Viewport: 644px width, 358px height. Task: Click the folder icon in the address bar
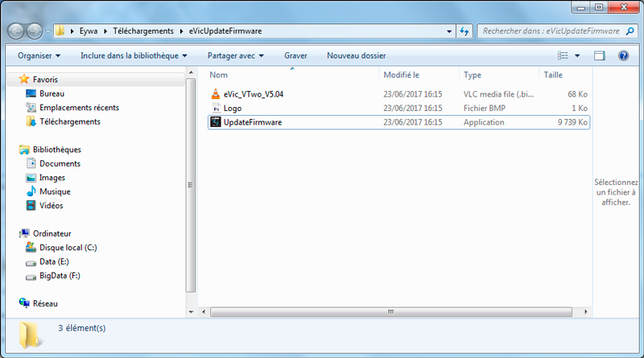click(x=60, y=31)
